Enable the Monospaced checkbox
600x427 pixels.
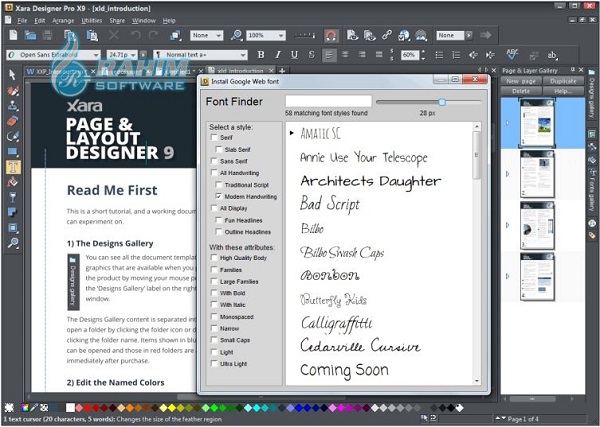pyautogui.click(x=214, y=316)
